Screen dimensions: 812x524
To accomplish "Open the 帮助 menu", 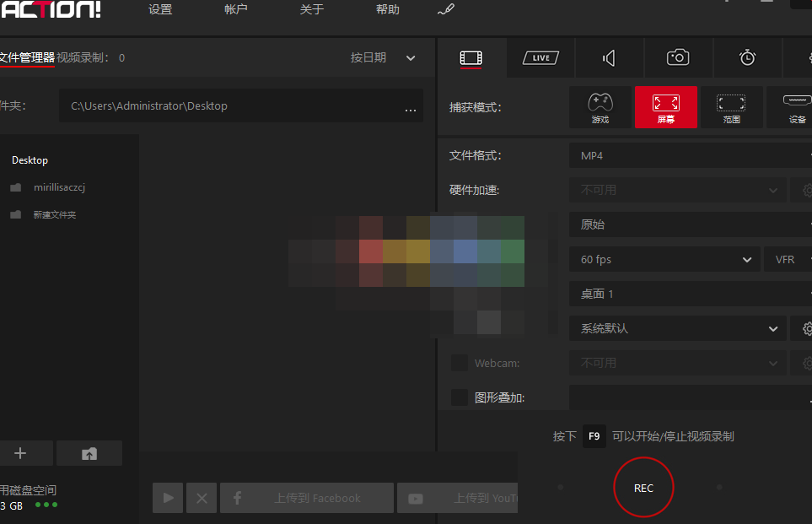I will 387,9.
